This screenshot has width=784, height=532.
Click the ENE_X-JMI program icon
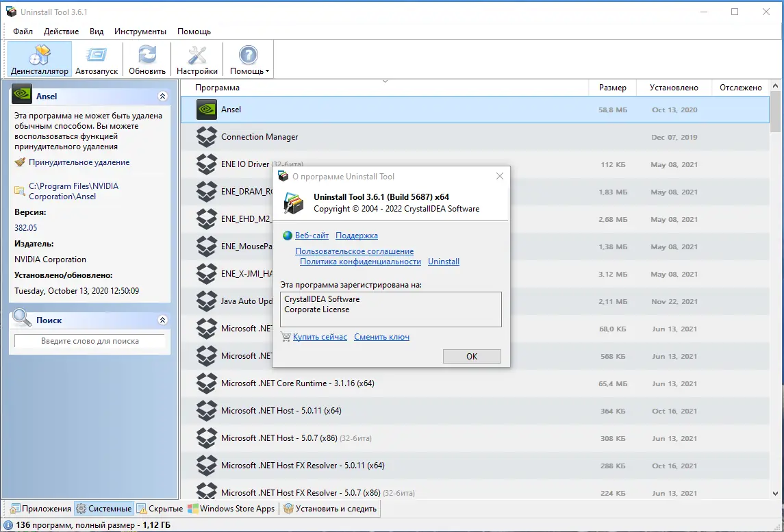(207, 274)
